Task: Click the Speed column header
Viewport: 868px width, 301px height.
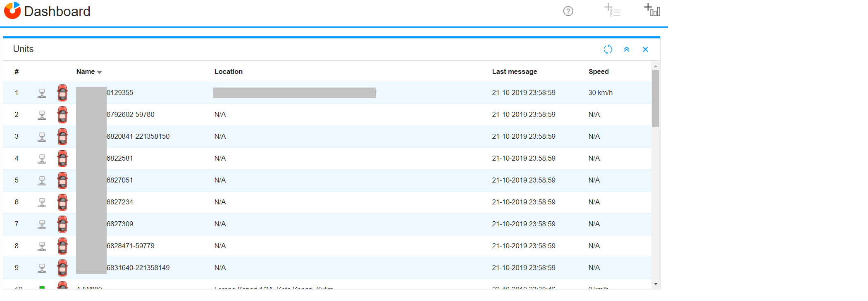Action: (x=598, y=71)
